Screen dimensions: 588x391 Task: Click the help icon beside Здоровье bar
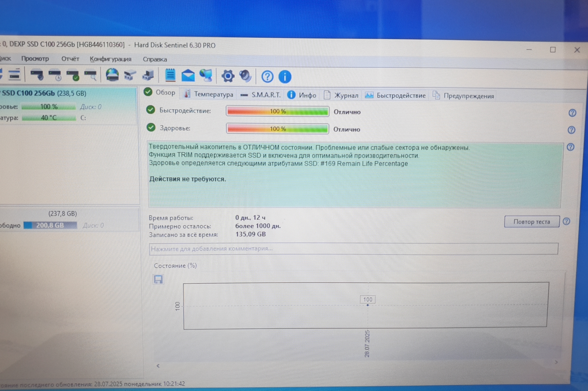pos(572,130)
